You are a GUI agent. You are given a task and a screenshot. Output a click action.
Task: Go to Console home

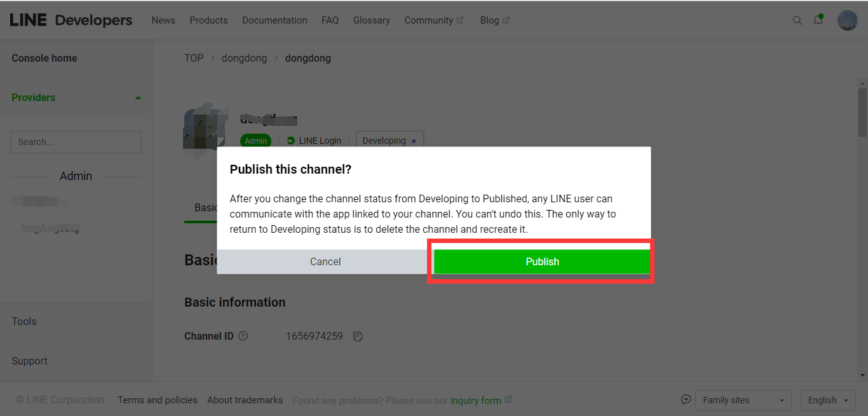tap(44, 58)
